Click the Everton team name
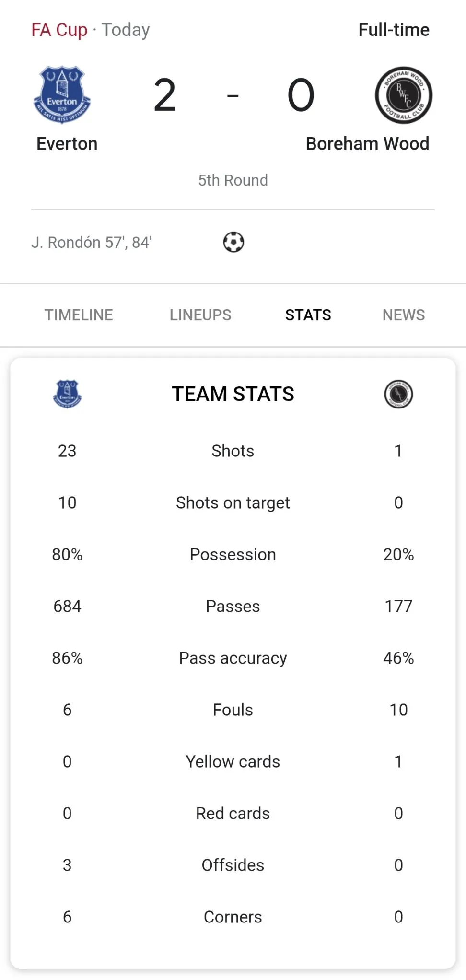 tap(67, 144)
